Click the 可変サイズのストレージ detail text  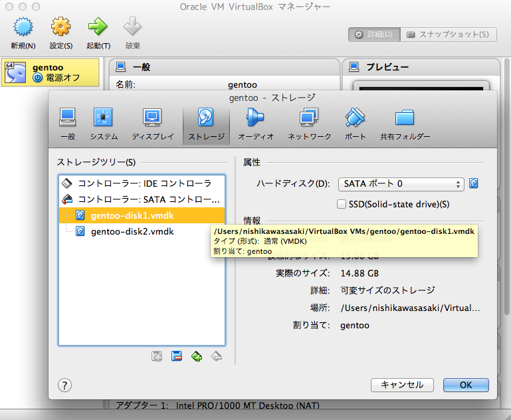(387, 290)
